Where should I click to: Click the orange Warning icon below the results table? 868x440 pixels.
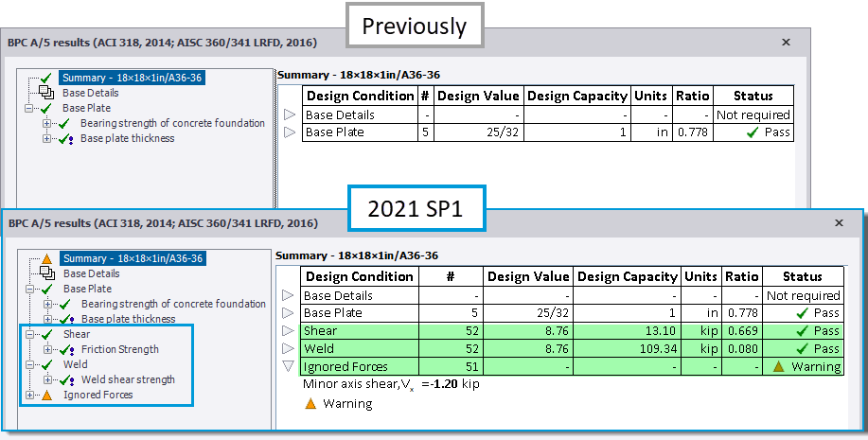click(x=310, y=404)
